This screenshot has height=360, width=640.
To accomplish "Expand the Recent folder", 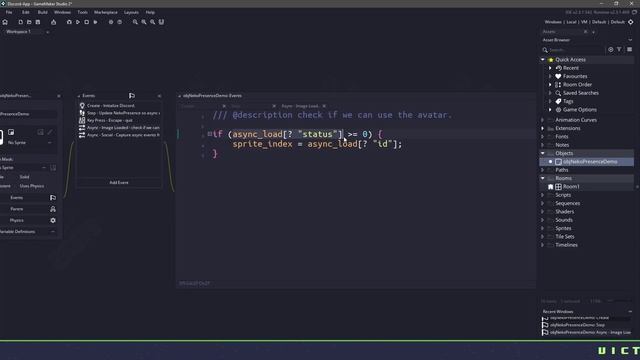I will tap(550, 68).
